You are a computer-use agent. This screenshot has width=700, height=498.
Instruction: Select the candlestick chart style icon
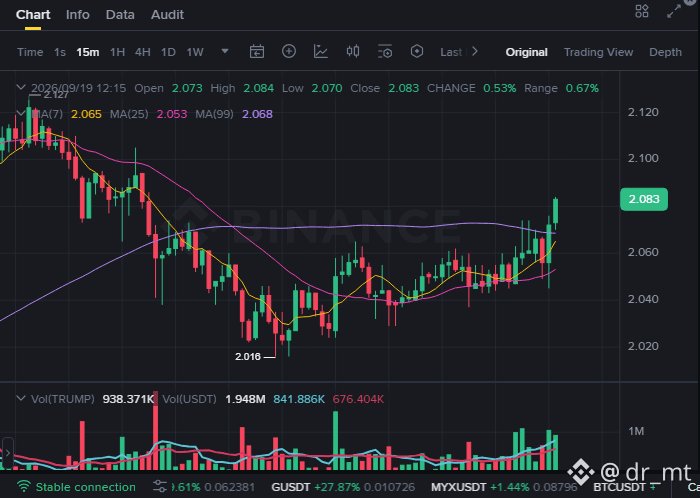353,51
